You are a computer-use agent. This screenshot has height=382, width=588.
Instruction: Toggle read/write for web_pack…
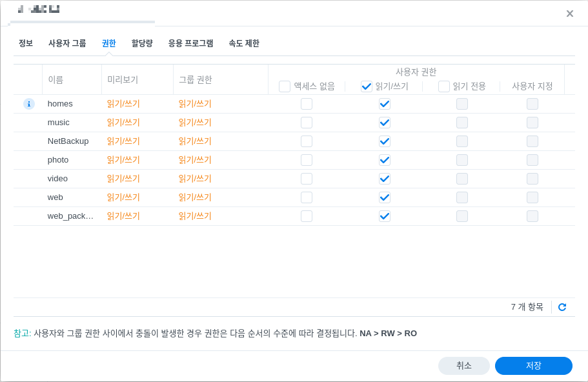[x=385, y=216]
